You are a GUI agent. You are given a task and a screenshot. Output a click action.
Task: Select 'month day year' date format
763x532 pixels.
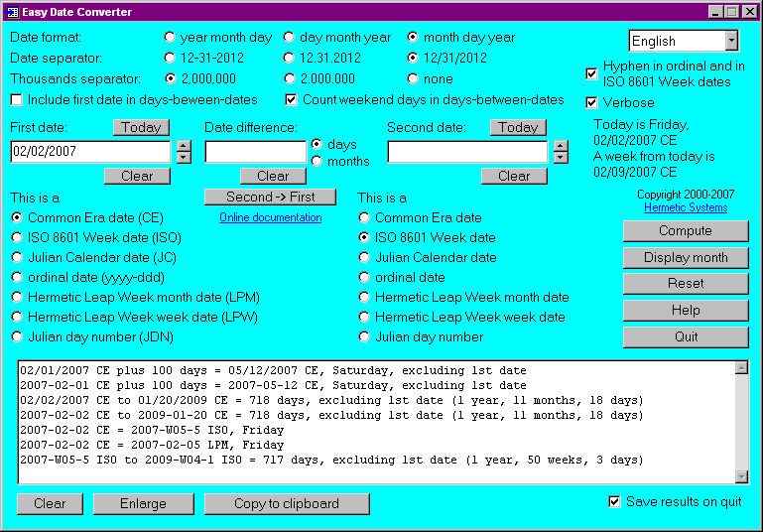pyautogui.click(x=413, y=37)
